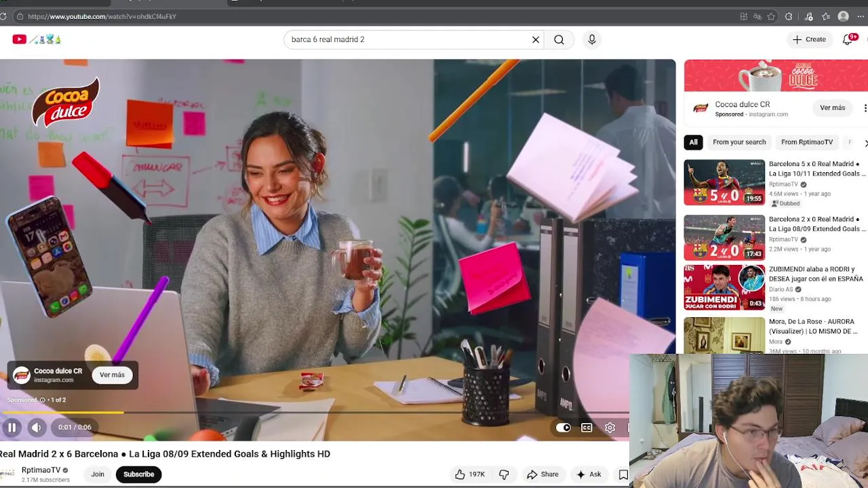868x488 pixels.
Task: Click the Cocoa Dulce CR sidebar ad logo
Action: [701, 108]
